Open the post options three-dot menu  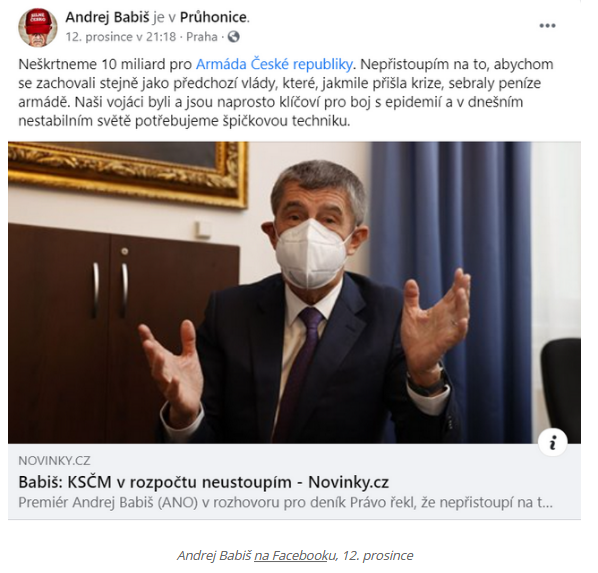pos(547,26)
